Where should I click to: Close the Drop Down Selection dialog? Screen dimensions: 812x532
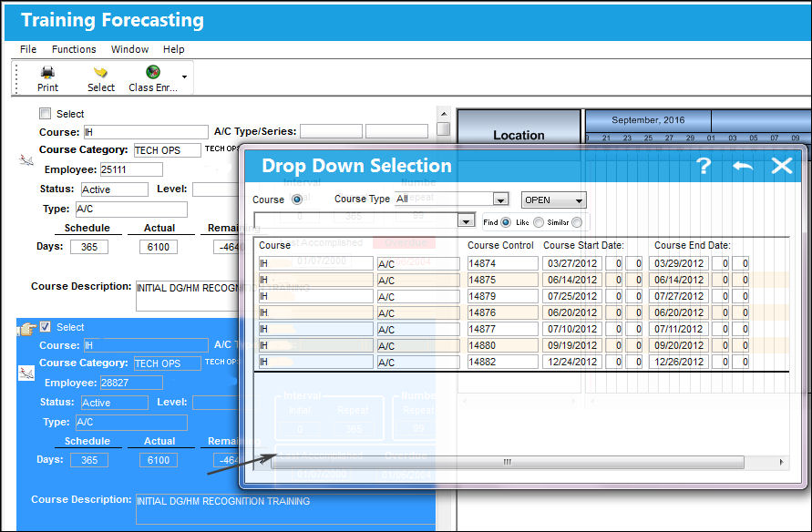pos(781,166)
